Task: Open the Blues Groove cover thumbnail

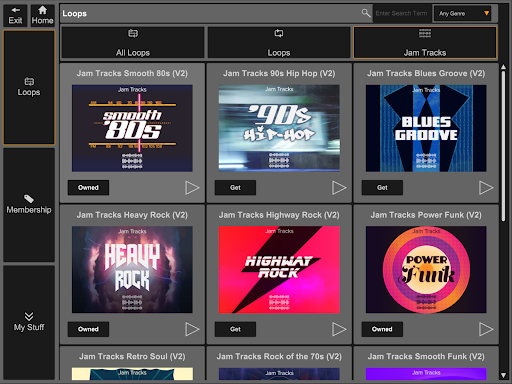Action: [x=426, y=128]
